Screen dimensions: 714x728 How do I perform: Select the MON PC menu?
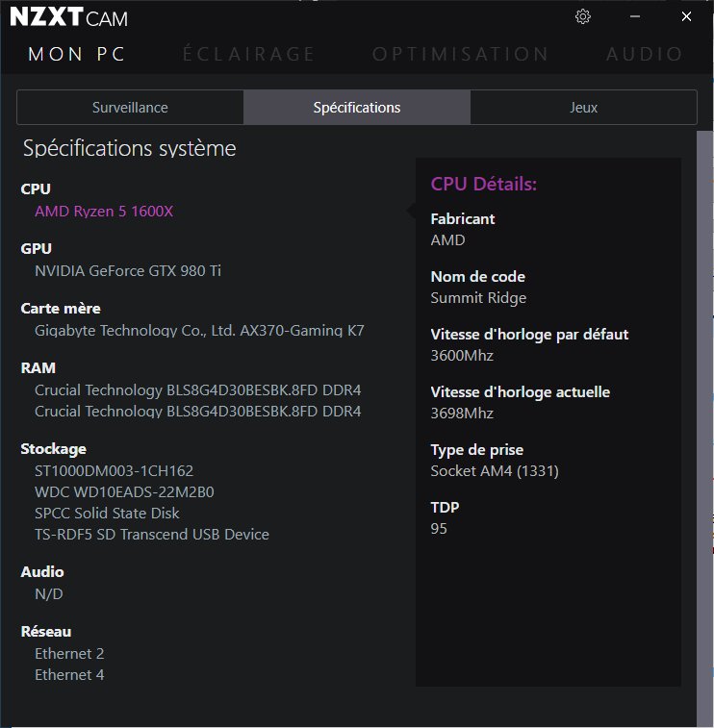[77, 54]
